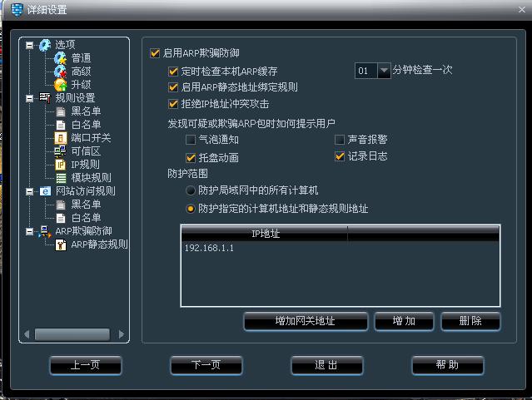Enable the 声音报警 sound alarm checkbox
Image resolution: width=532 pixels, height=400 pixels.
[x=340, y=140]
